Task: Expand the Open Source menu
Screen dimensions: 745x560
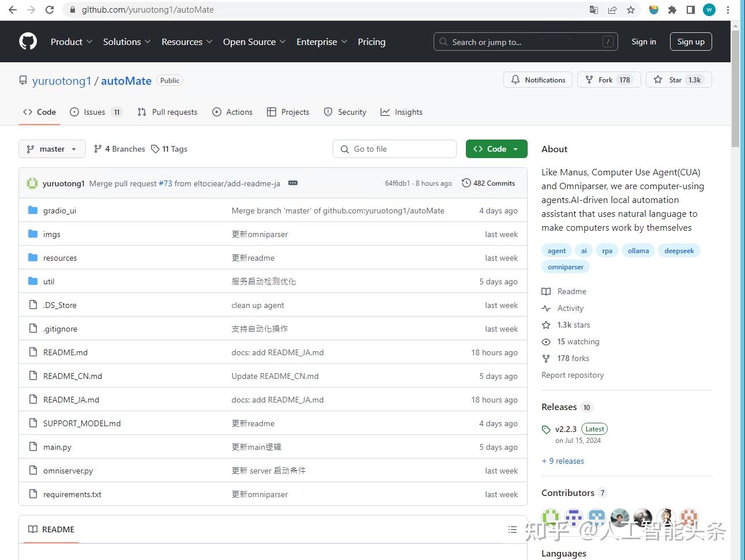Action: pos(254,42)
